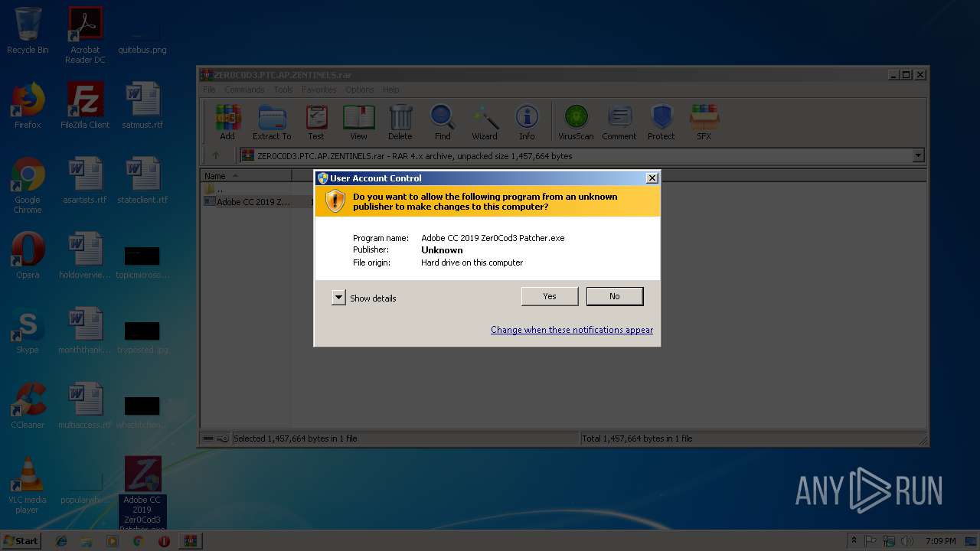The height and width of the screenshot is (551, 980).
Task: Click the status bar 'Selected 1,457,664 bytes' text
Action: (x=296, y=439)
